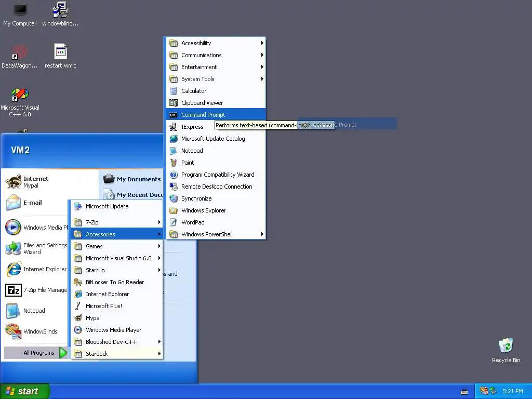Expand the Accessibility submenu arrow
The image size is (532, 399).
(x=262, y=43)
